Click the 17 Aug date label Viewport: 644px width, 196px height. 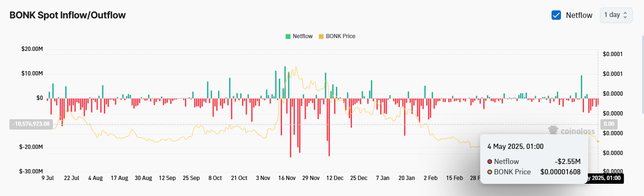(119, 179)
